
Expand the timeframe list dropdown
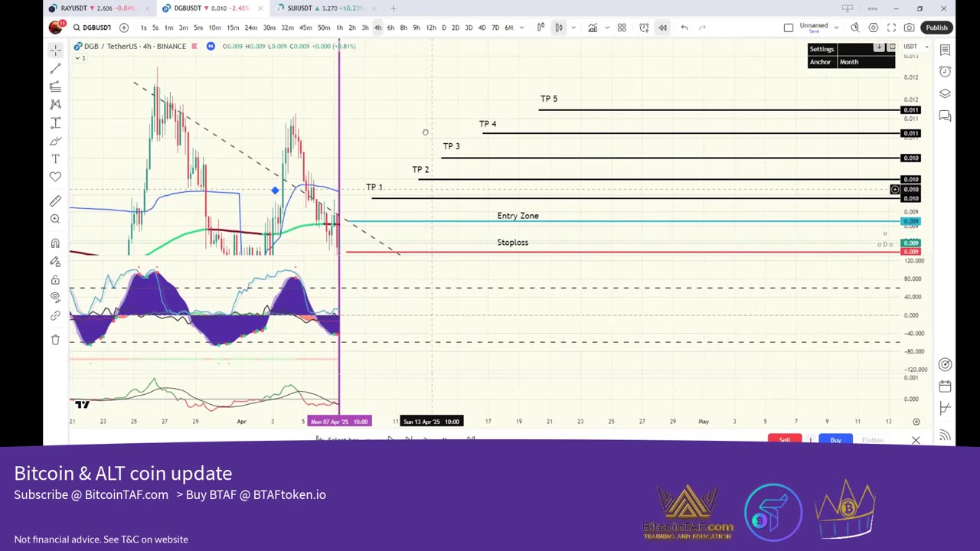[522, 28]
